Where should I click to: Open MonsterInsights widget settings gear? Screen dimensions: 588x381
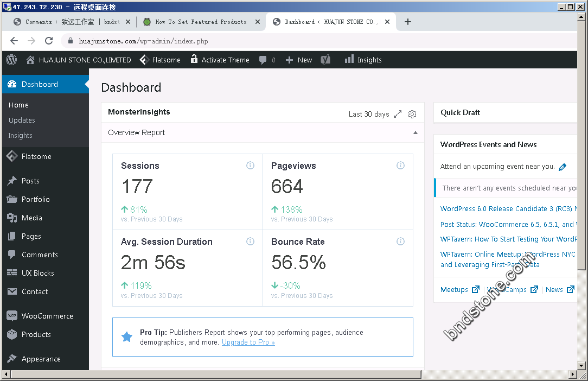point(412,114)
